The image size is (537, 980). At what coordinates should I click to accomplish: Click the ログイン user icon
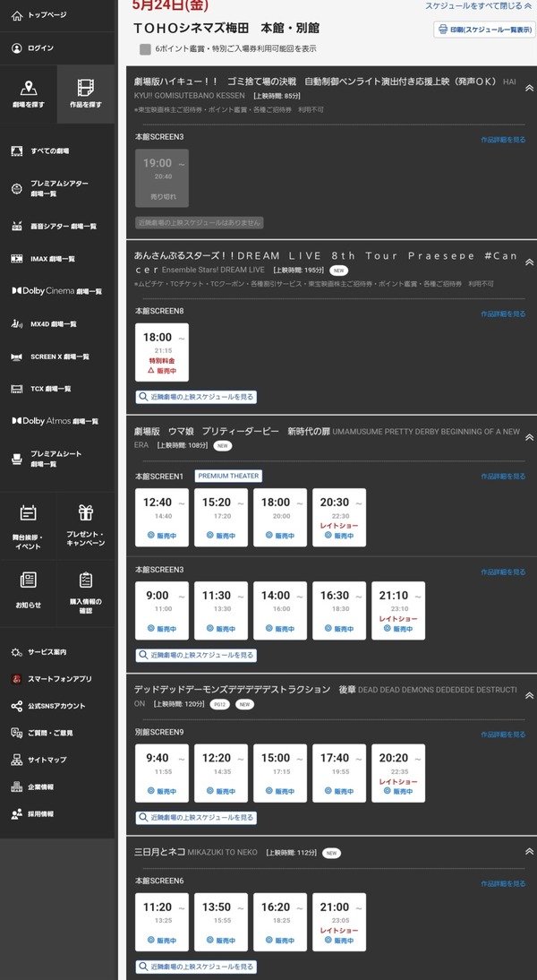coord(17,48)
